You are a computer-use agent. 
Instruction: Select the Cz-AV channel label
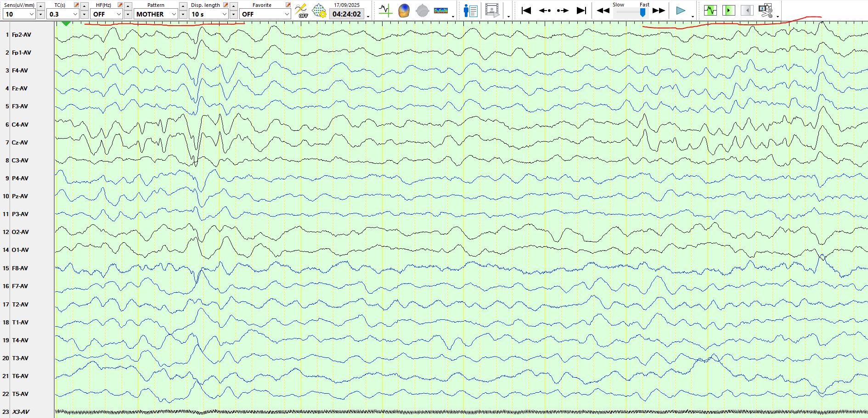pos(20,142)
